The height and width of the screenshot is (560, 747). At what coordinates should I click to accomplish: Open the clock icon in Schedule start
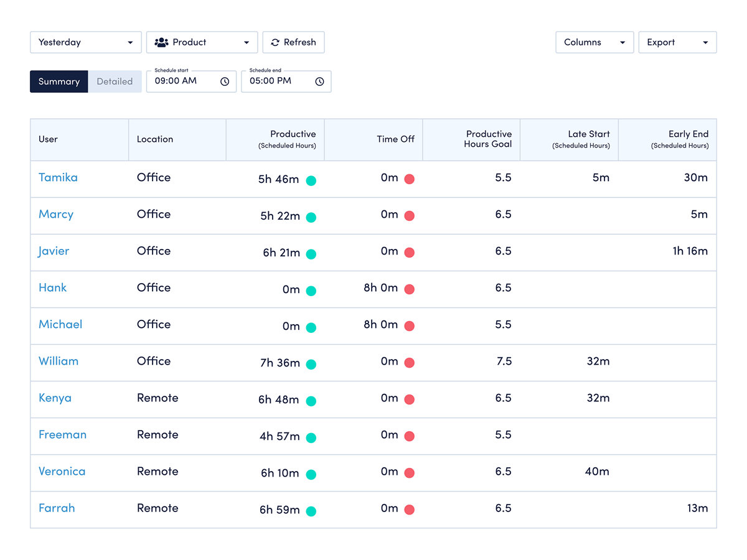[225, 82]
